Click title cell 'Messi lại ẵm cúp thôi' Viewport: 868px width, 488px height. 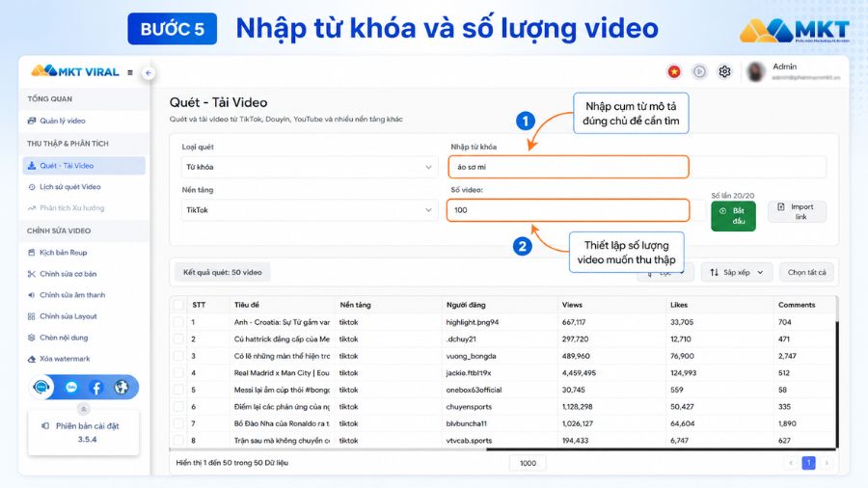tap(282, 390)
